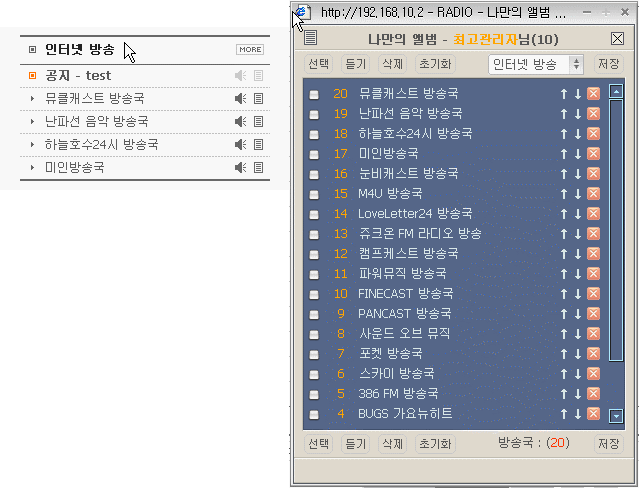Click the list icon left of 나만의 앨범 title

point(310,38)
